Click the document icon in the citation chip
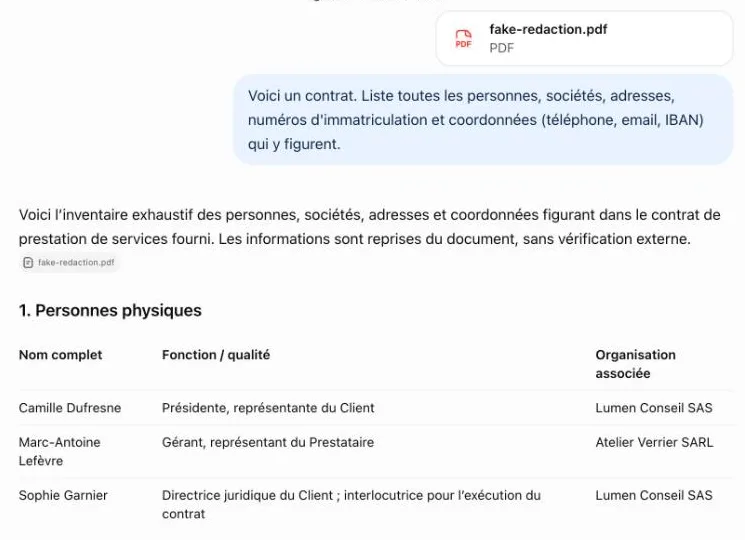Image resolution: width=745 pixels, height=540 pixels. pyautogui.click(x=28, y=263)
